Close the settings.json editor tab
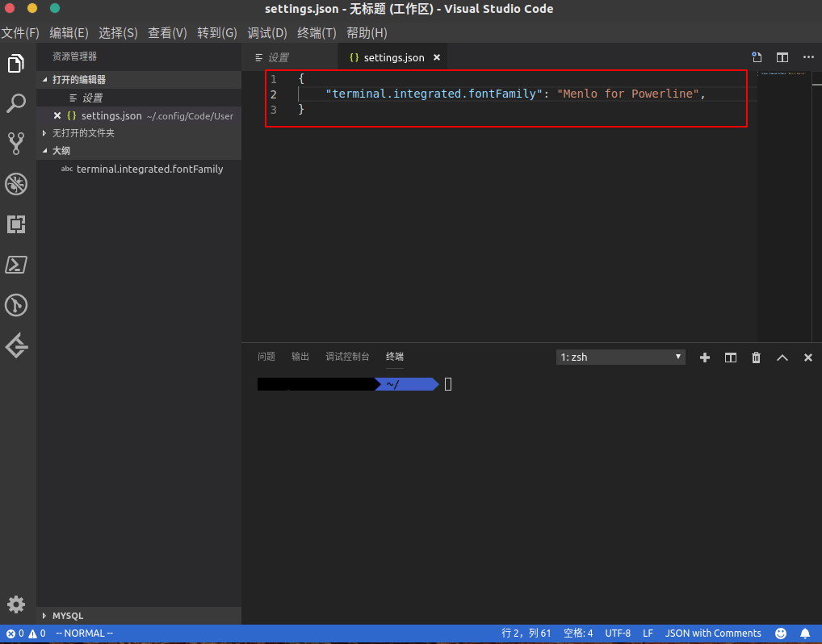Viewport: 822px width, 644px height. (437, 57)
